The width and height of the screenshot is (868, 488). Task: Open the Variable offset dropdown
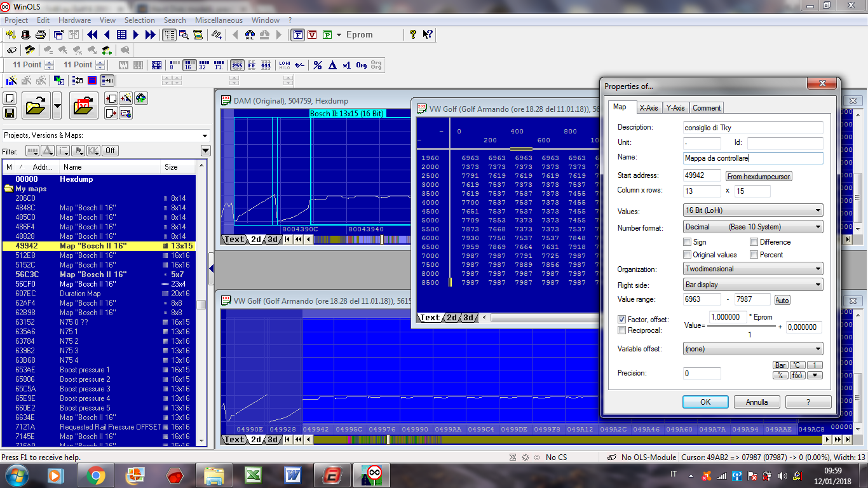(x=753, y=349)
